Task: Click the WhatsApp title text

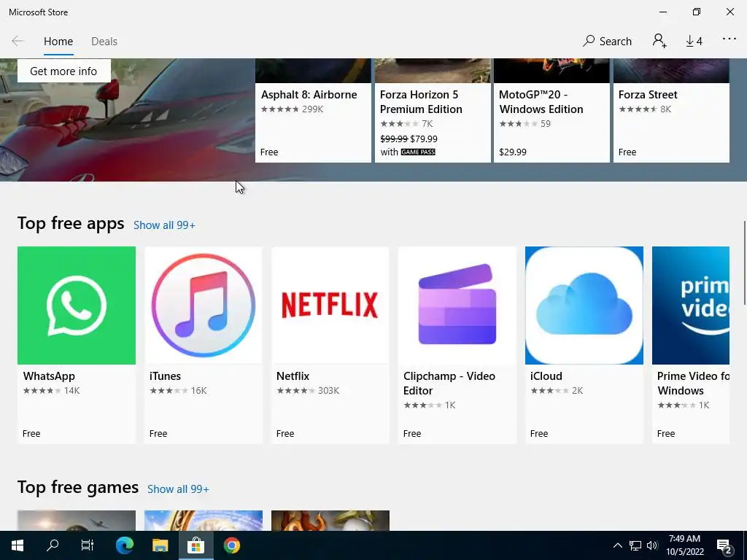Action: tap(49, 376)
